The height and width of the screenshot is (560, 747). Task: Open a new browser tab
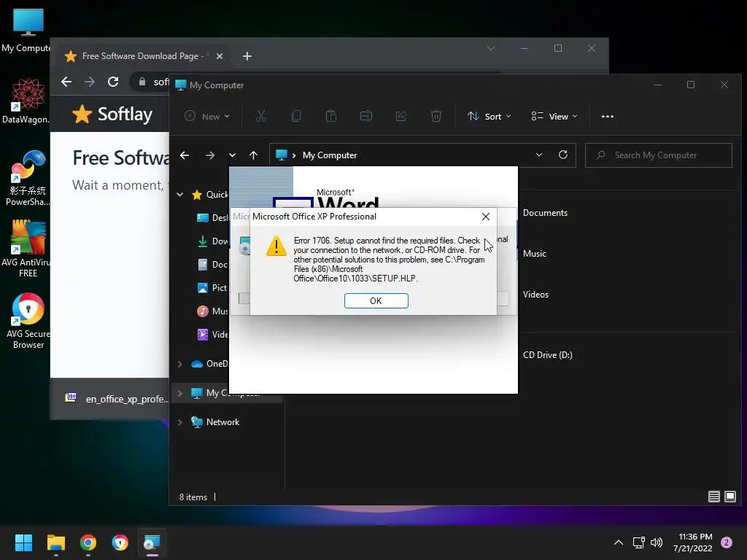click(247, 56)
